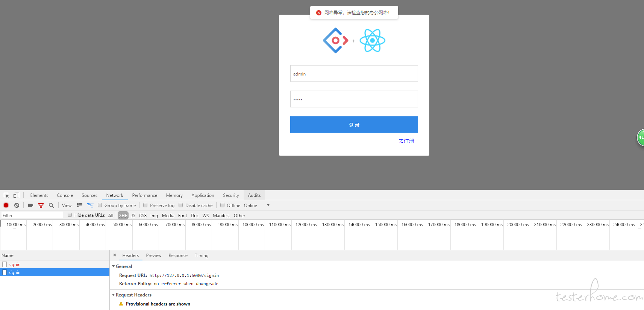The width and height of the screenshot is (644, 310).
Task: Click the blue 登录 login button
Action: tap(354, 124)
